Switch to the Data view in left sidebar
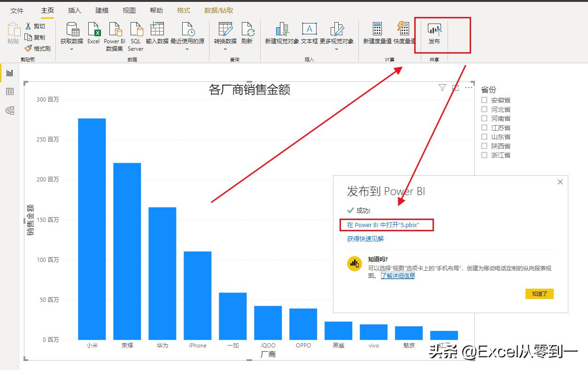This screenshot has width=588, height=370. point(9,91)
